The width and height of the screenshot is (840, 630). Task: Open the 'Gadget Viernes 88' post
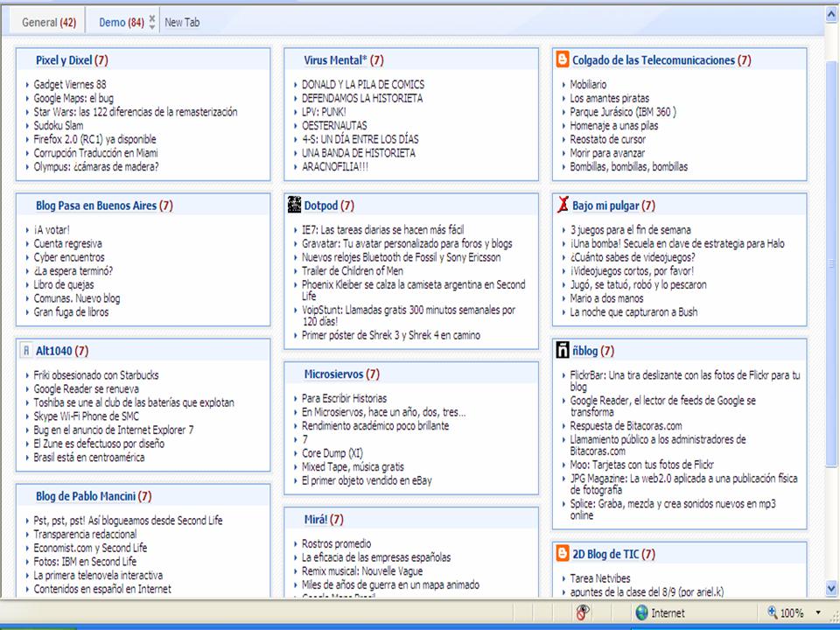[x=70, y=84]
